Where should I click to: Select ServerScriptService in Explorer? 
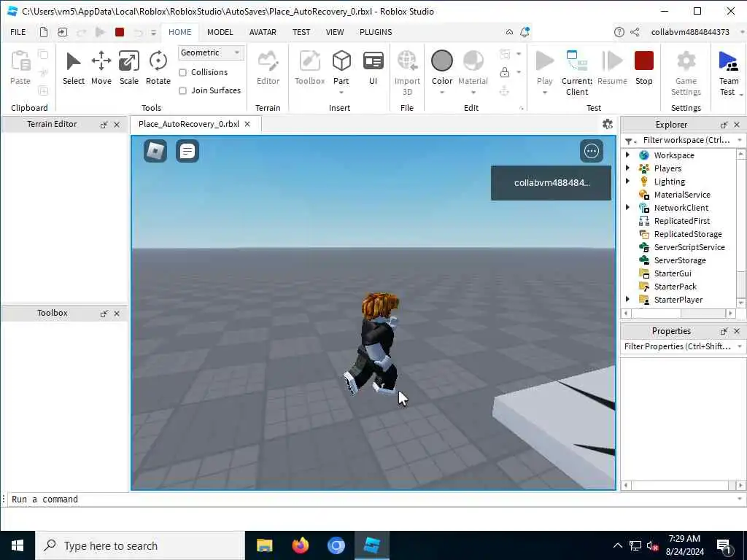click(x=689, y=247)
